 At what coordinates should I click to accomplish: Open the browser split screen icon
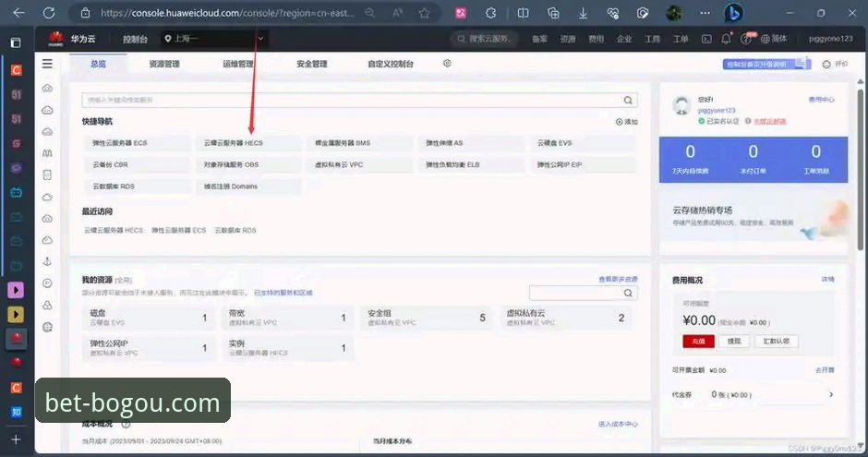click(x=523, y=13)
